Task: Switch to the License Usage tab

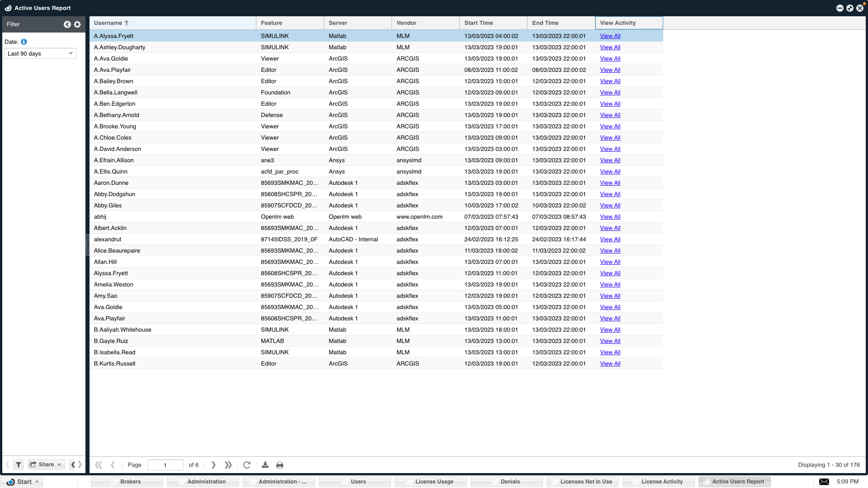Action: pyautogui.click(x=434, y=482)
